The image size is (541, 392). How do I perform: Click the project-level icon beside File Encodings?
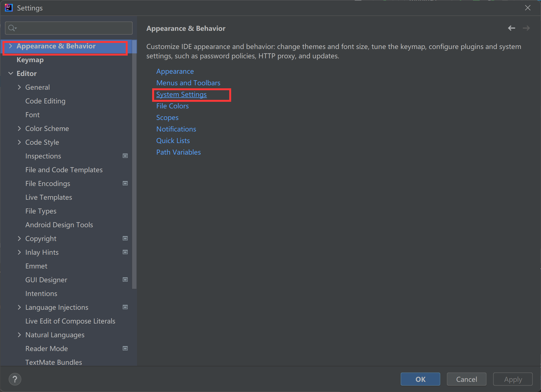[x=125, y=183]
